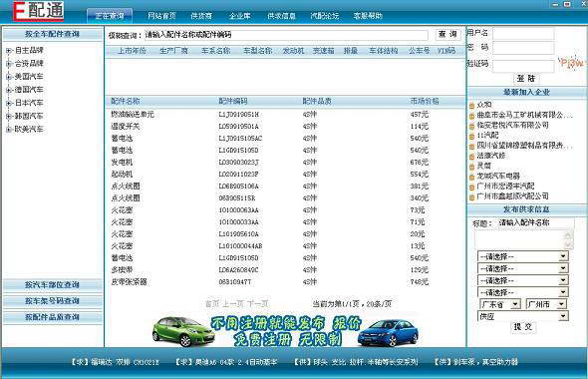Expand the 德国汽车 tree node
Screen dimensions: 588x379
9,90
